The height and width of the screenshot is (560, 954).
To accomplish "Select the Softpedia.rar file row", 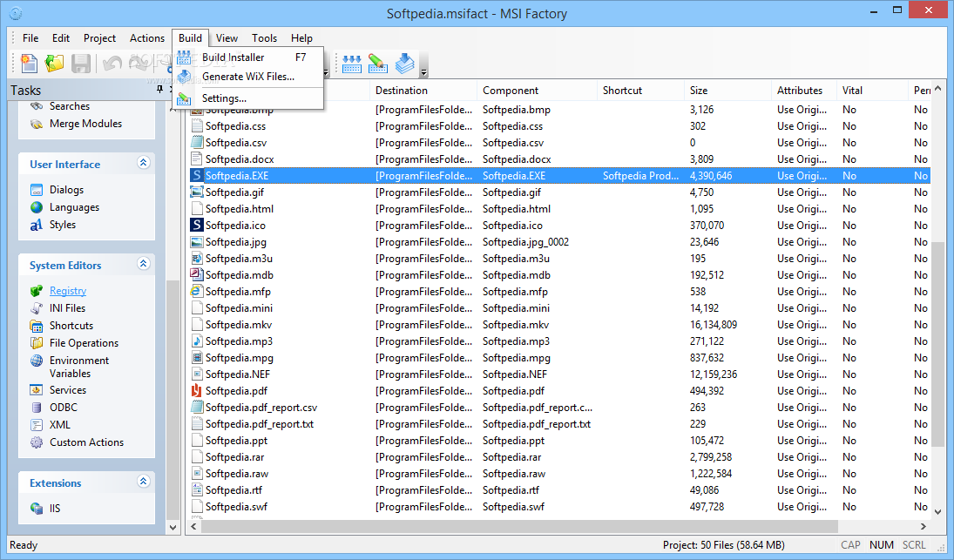I will 558,457.
